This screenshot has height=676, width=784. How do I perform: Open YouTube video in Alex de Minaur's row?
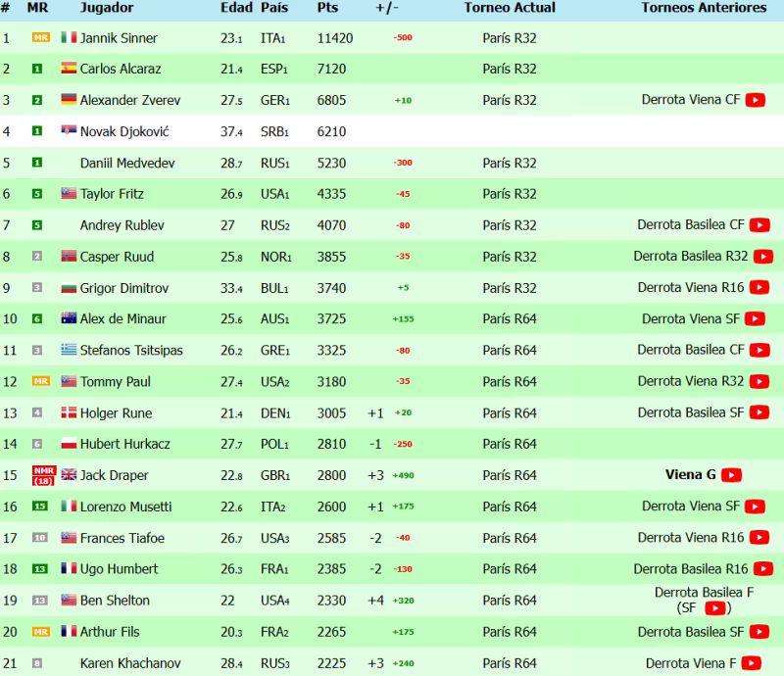755,319
